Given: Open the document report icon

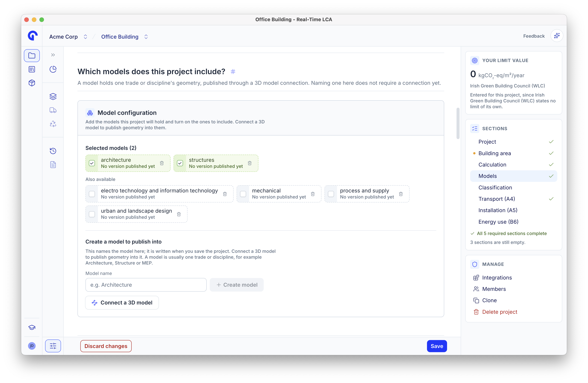Looking at the screenshot, I should pyautogui.click(x=53, y=165).
